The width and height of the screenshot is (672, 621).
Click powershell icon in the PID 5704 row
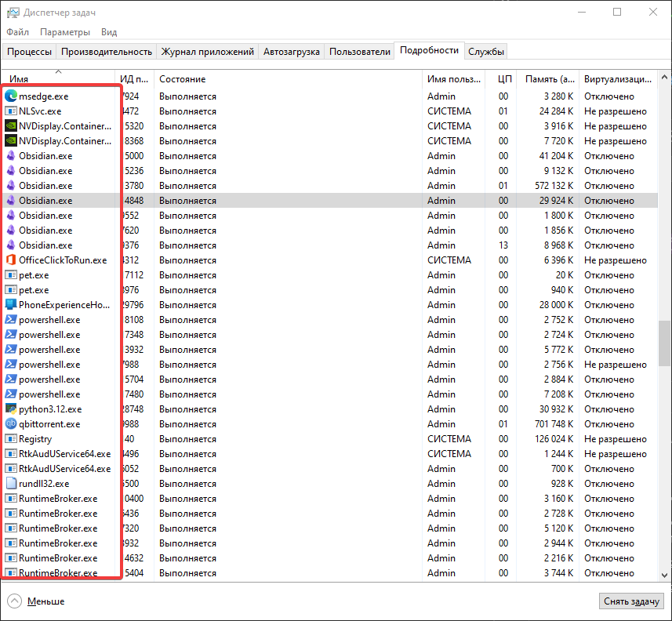tap(11, 379)
